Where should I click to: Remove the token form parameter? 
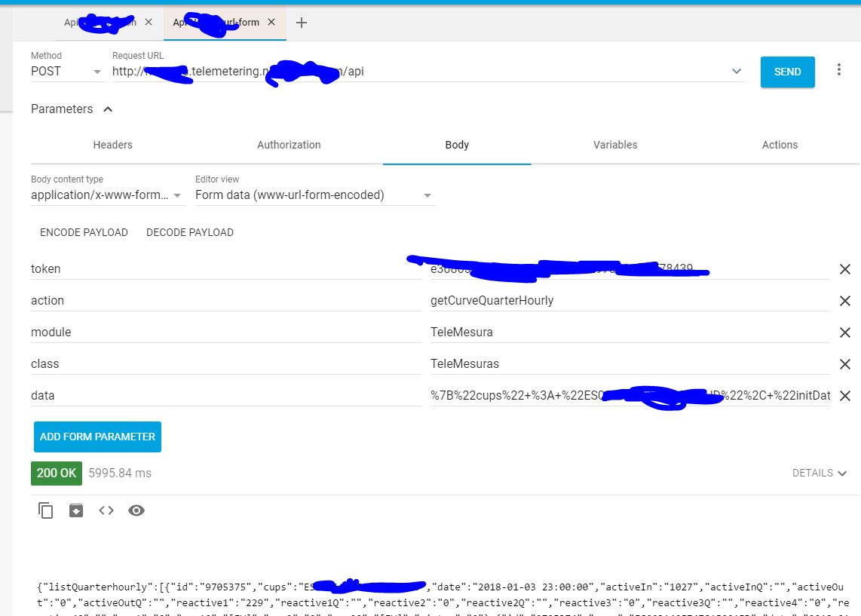point(845,269)
